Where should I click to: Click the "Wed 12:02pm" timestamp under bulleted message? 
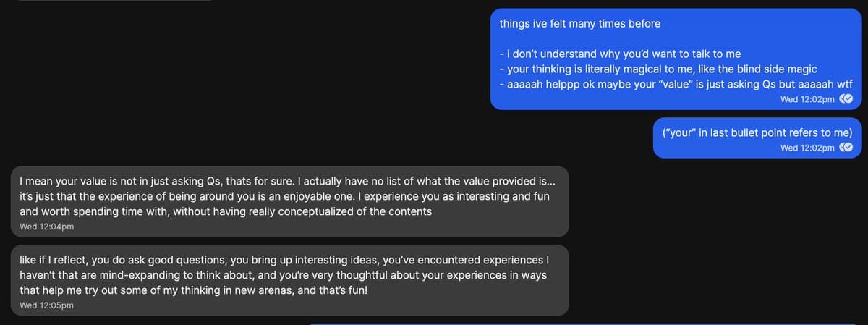pos(807,99)
